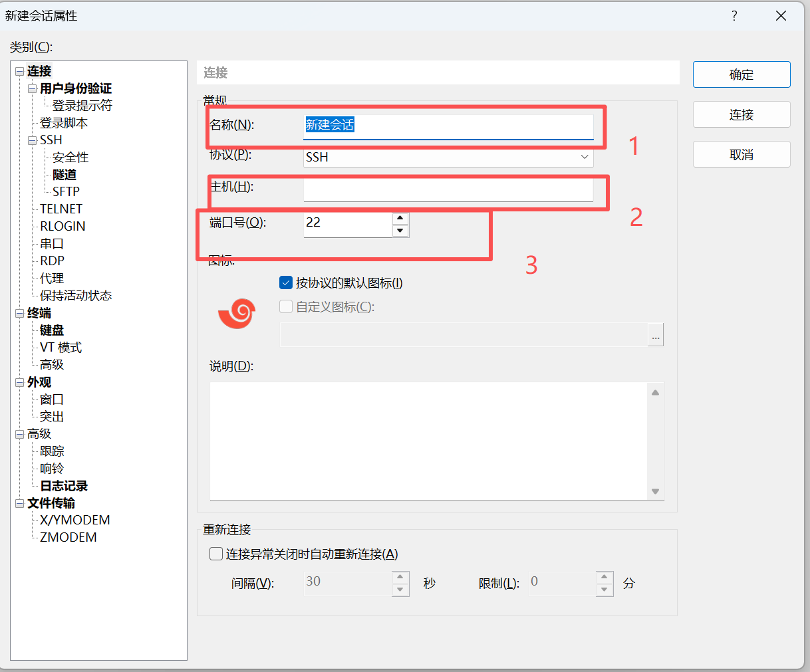Close the 新建会话属性 dialog

click(x=781, y=15)
